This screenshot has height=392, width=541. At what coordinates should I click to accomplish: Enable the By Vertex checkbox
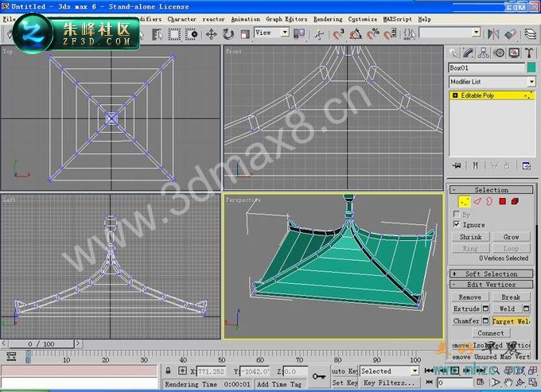tap(457, 214)
